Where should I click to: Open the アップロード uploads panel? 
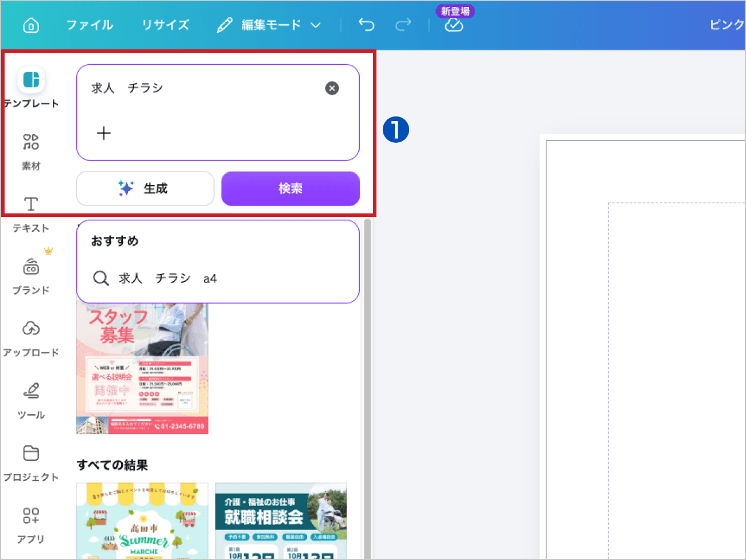[31, 339]
